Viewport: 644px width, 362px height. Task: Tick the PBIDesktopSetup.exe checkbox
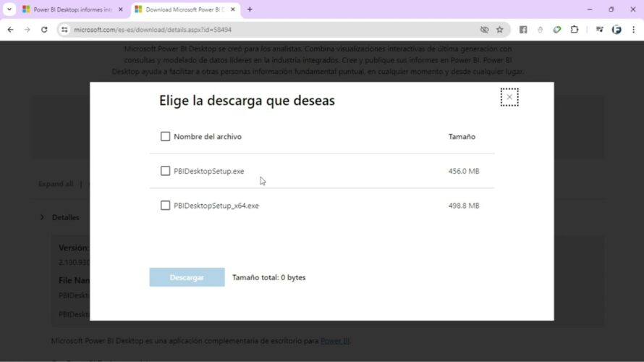pyautogui.click(x=165, y=171)
